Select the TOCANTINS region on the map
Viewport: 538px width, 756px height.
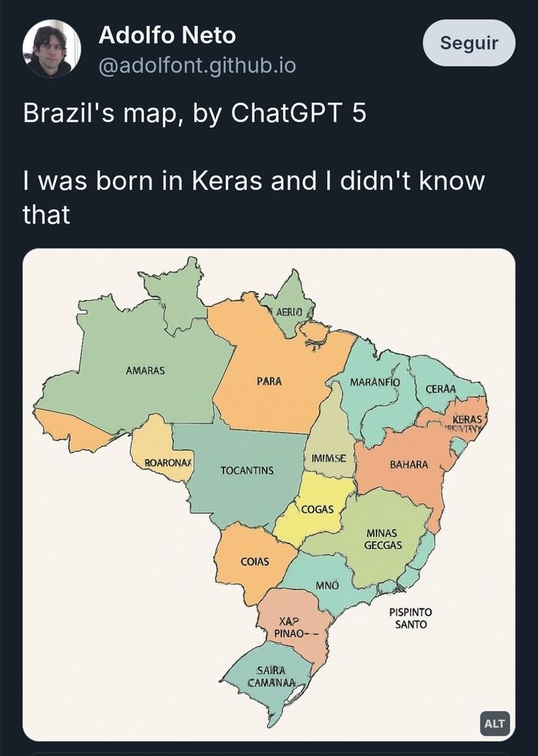point(247,470)
